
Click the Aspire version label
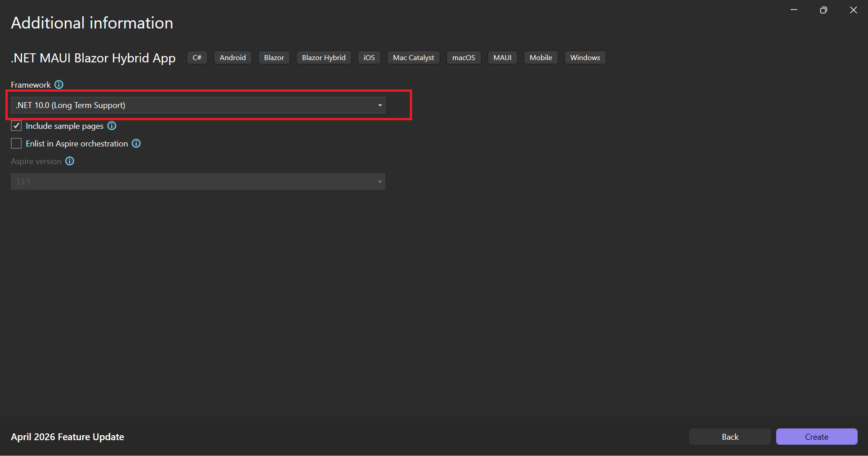click(36, 161)
